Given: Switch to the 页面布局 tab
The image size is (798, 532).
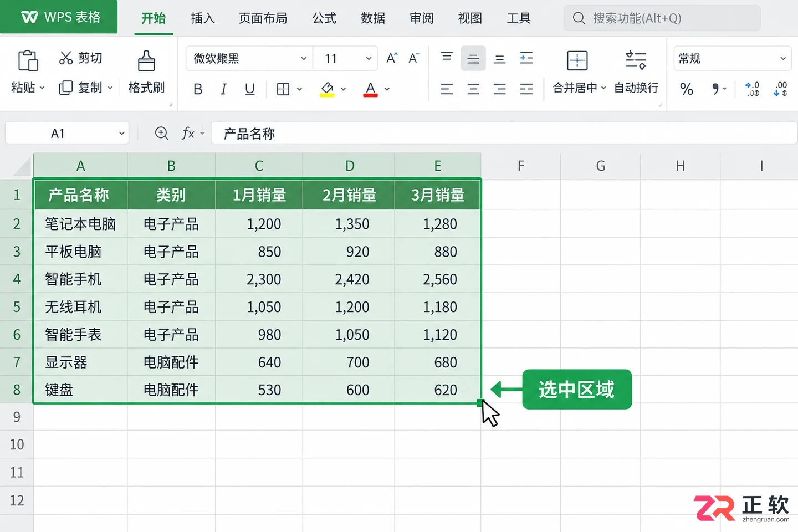Looking at the screenshot, I should [263, 18].
